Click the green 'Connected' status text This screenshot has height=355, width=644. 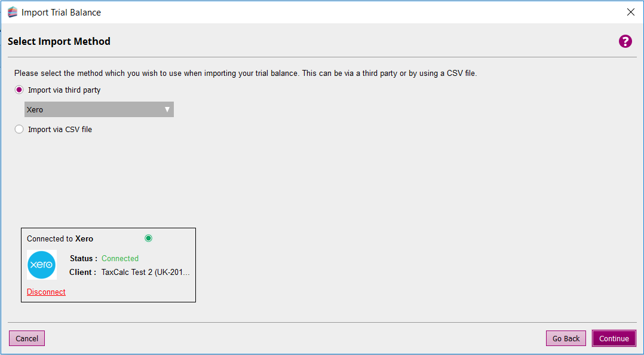pyautogui.click(x=119, y=258)
